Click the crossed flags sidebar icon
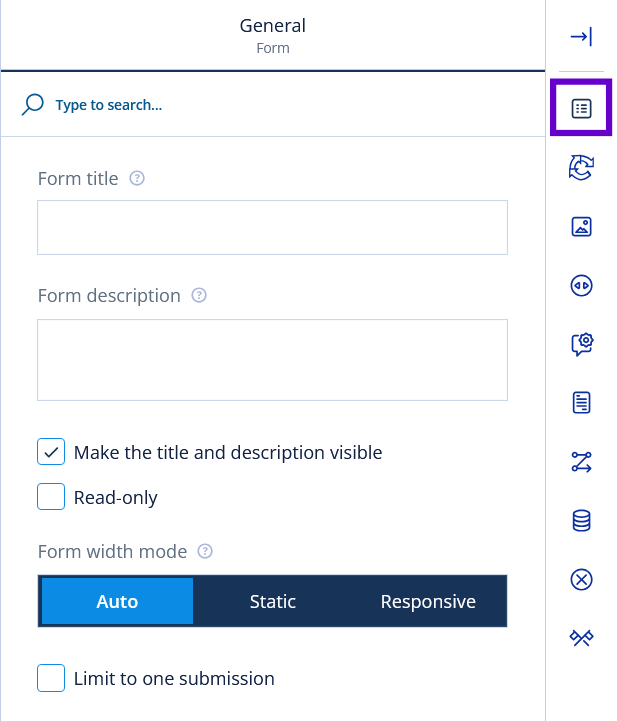Image resolution: width=617 pixels, height=721 pixels. [x=581, y=638]
